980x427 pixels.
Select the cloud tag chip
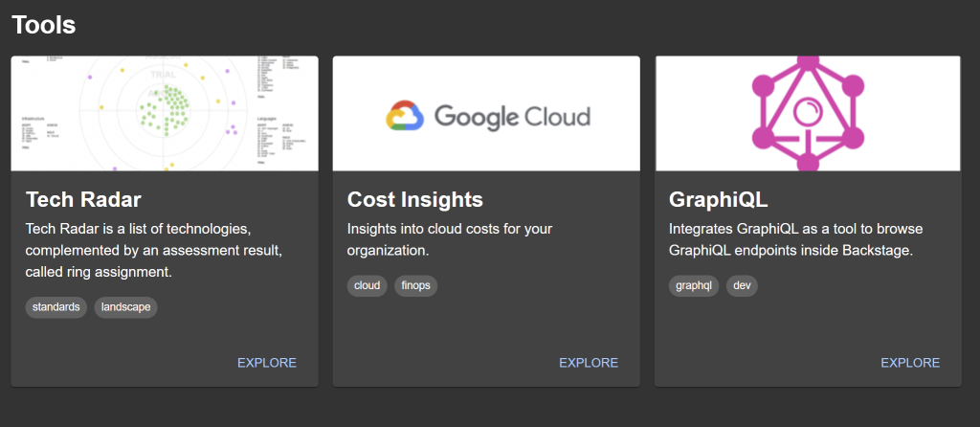click(367, 285)
